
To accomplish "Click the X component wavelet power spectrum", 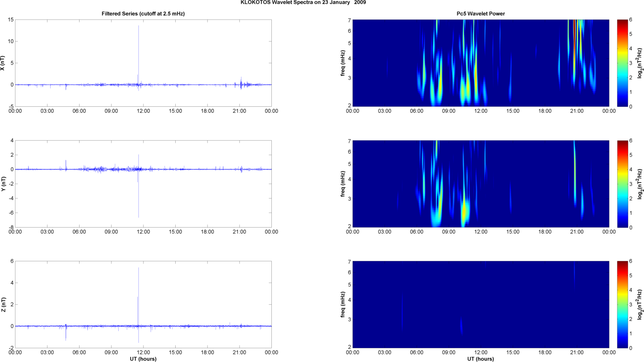I will point(481,63).
